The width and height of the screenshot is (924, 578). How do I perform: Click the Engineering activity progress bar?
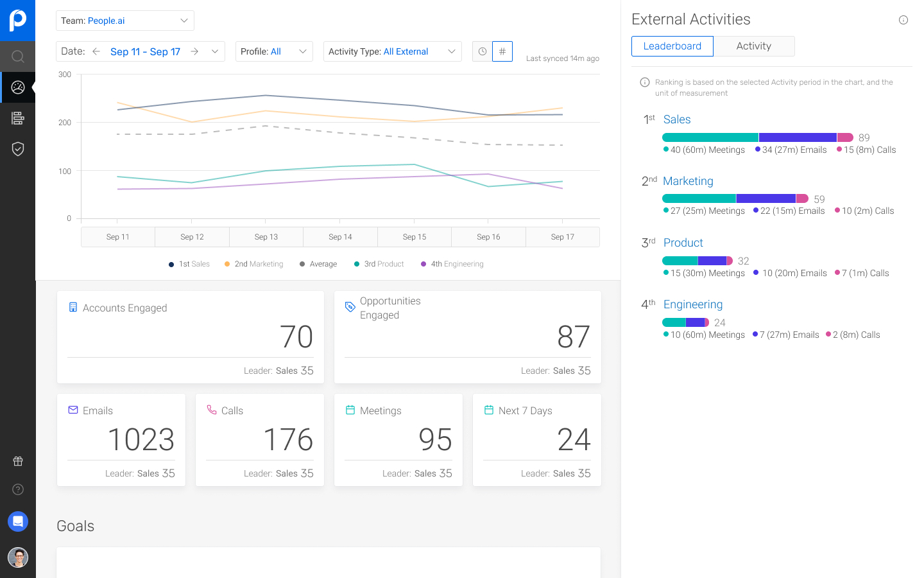[686, 322]
